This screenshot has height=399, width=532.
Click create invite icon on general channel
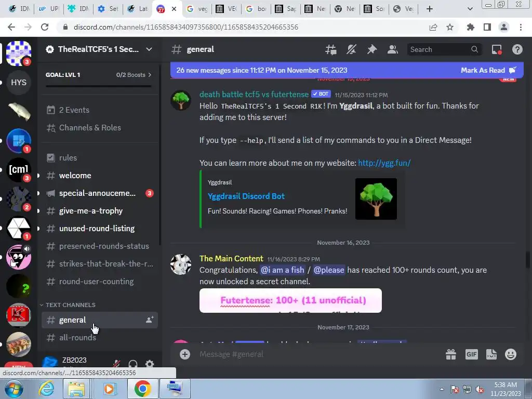tap(149, 320)
